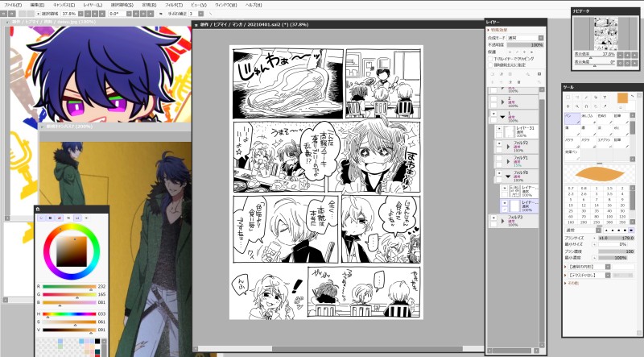Enable 下のレイヤーでクリッピング checkbox
This screenshot has width=644, height=357.
point(490,59)
